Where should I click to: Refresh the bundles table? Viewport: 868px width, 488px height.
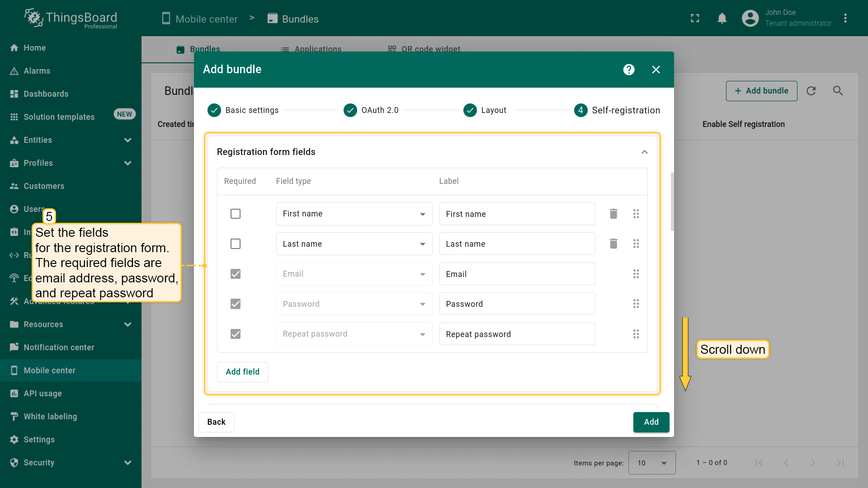(x=811, y=91)
